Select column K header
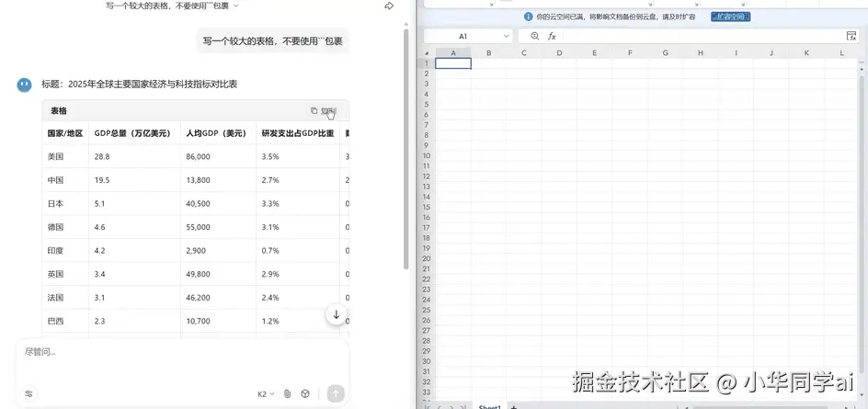Screen dimensions: 868x409 pos(806,53)
